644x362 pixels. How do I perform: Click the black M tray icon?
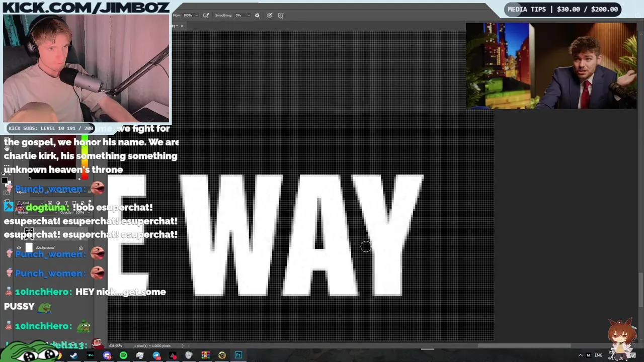click(589, 355)
